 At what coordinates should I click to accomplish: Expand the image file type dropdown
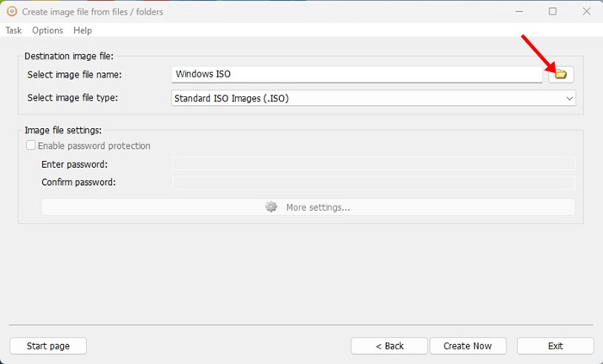[569, 98]
